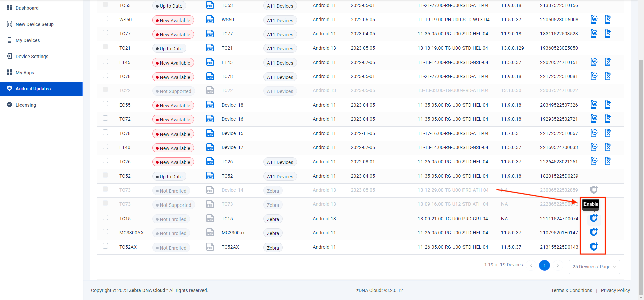Check the MC3300AX row checkbox
The height and width of the screenshot is (300, 644).
pos(105,232)
